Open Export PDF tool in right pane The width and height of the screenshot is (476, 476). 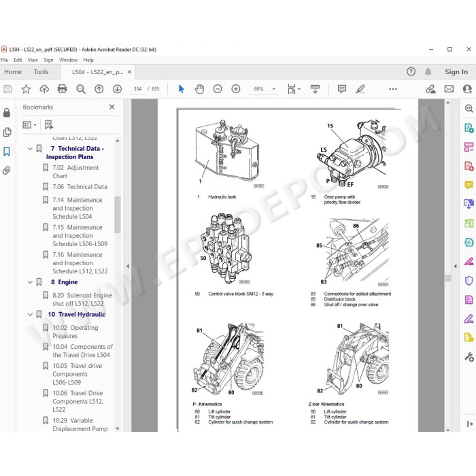(469, 128)
